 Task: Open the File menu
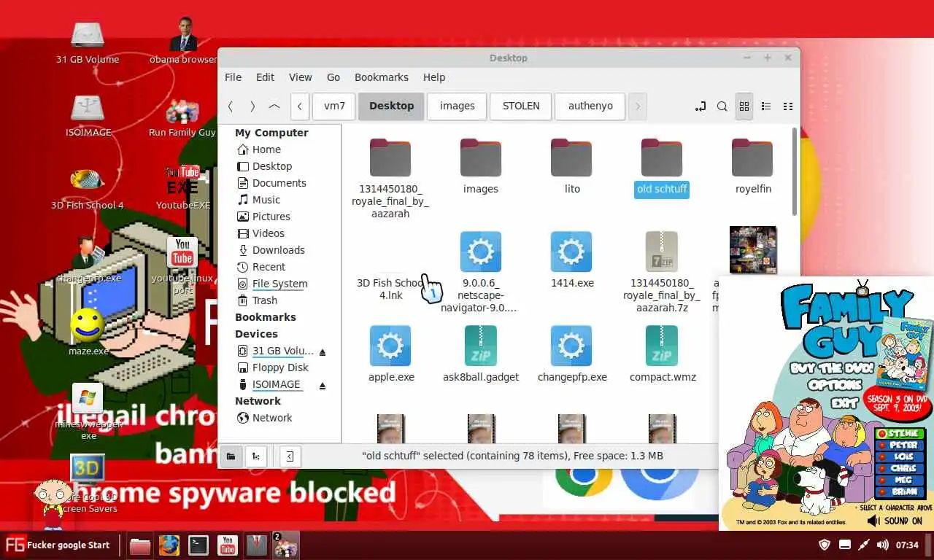tap(233, 77)
